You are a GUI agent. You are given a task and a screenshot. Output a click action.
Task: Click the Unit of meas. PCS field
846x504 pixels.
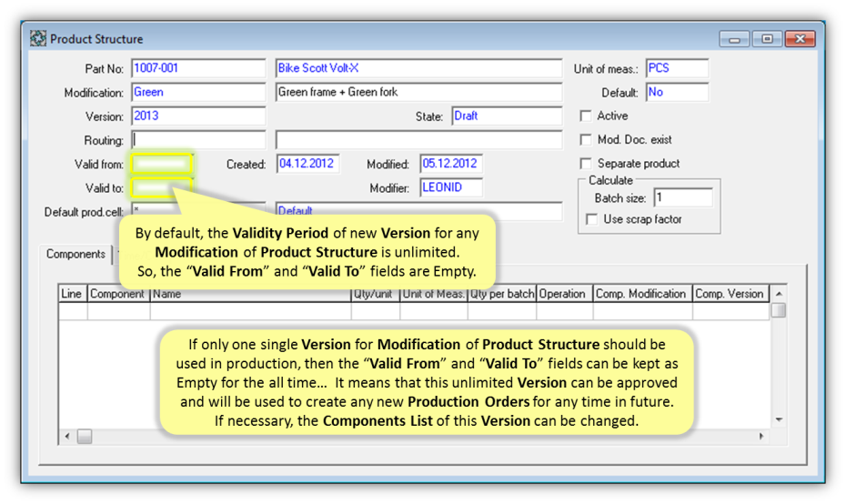tap(676, 69)
